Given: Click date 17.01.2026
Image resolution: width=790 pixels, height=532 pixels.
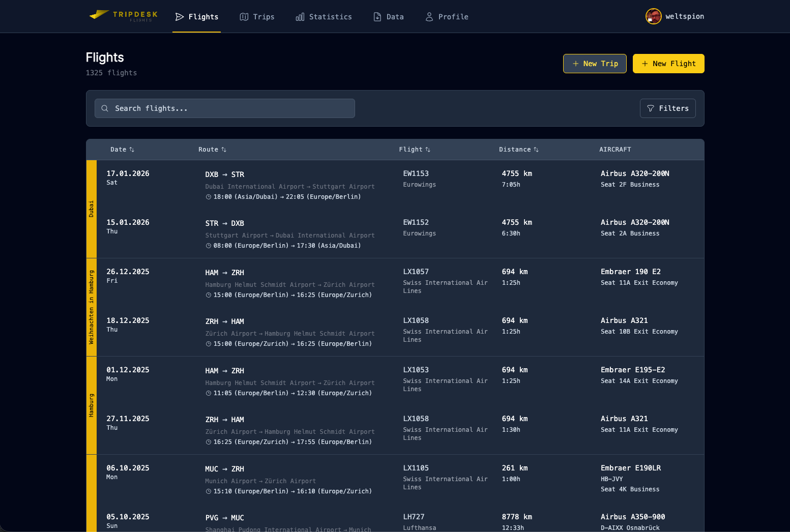Looking at the screenshot, I should [x=128, y=173].
